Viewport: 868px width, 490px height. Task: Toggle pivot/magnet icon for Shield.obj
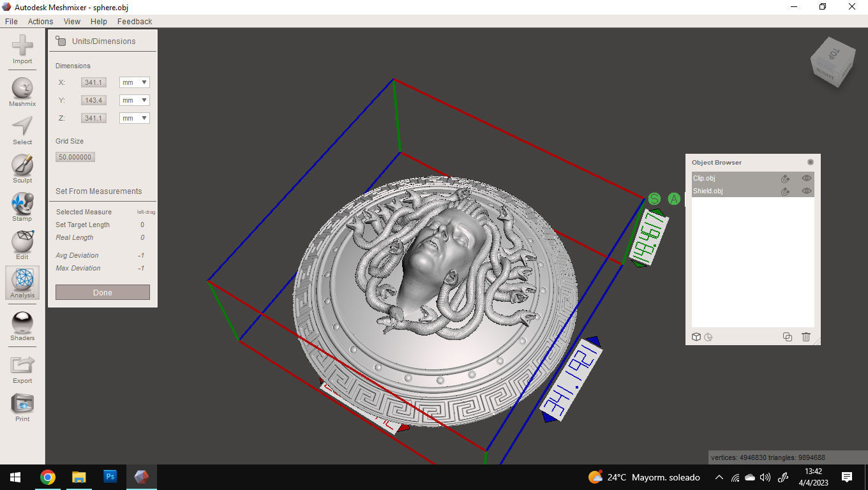pos(785,191)
